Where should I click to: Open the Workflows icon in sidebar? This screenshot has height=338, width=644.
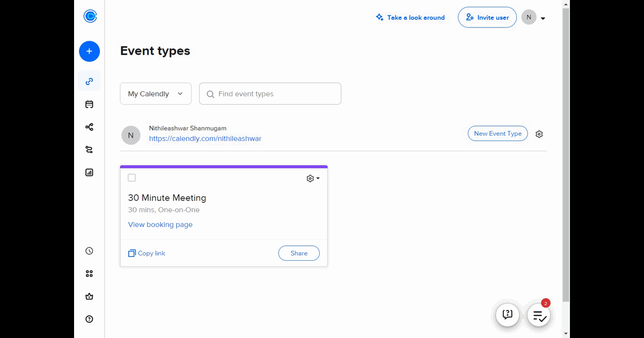pos(89,127)
